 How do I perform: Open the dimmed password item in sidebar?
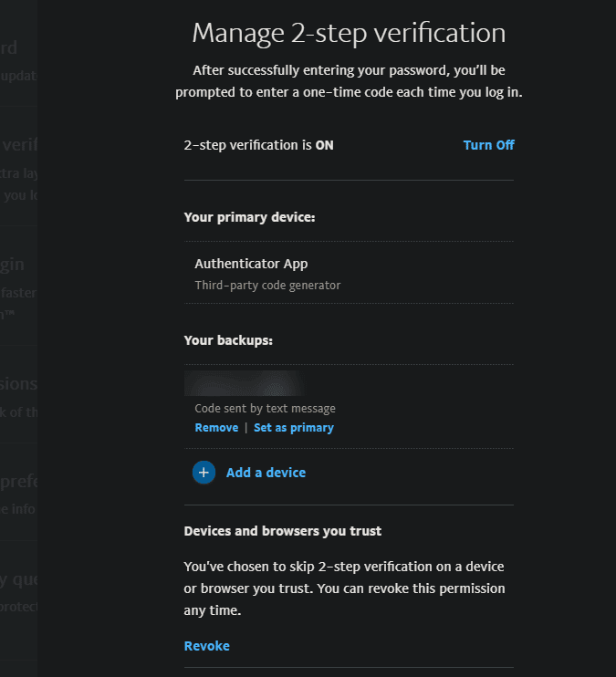(9, 47)
